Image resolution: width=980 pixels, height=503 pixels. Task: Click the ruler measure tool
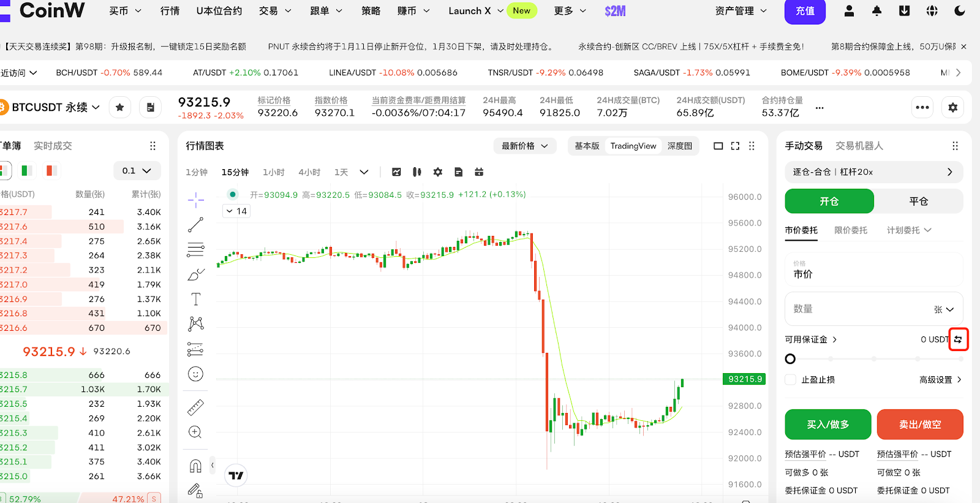[x=195, y=407]
